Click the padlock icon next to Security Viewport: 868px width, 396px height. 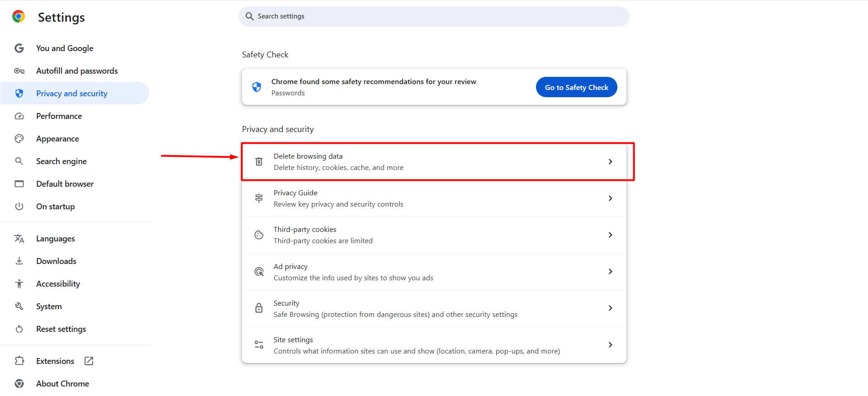point(259,308)
